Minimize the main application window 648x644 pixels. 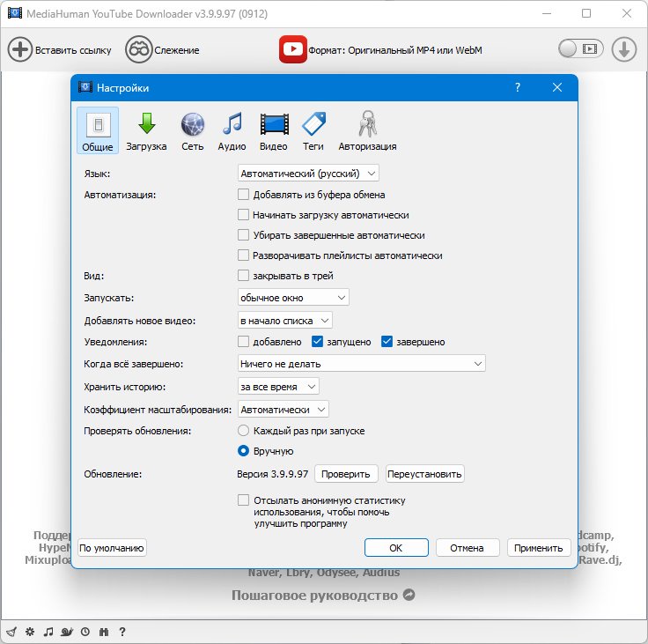(x=547, y=13)
